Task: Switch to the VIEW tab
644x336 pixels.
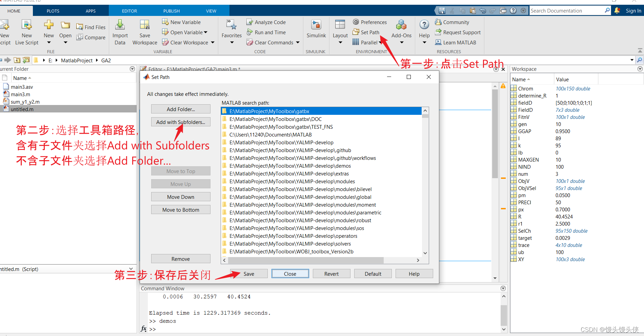Action: (x=211, y=11)
